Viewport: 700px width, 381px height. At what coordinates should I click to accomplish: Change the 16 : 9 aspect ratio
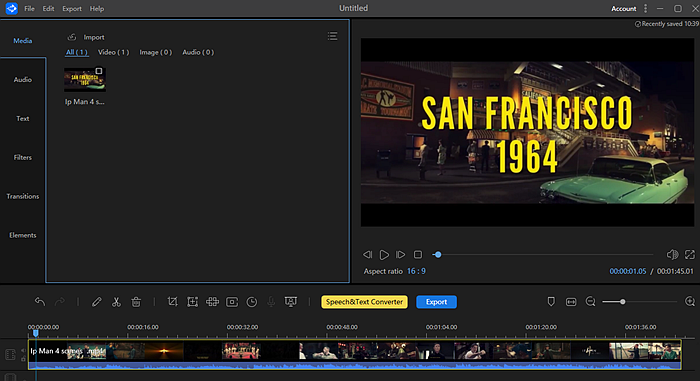tap(416, 271)
